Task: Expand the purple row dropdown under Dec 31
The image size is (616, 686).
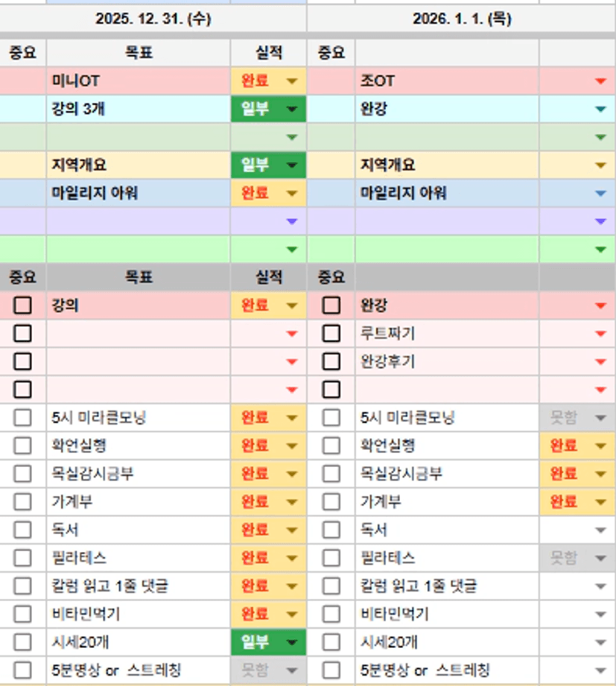Action: (291, 221)
